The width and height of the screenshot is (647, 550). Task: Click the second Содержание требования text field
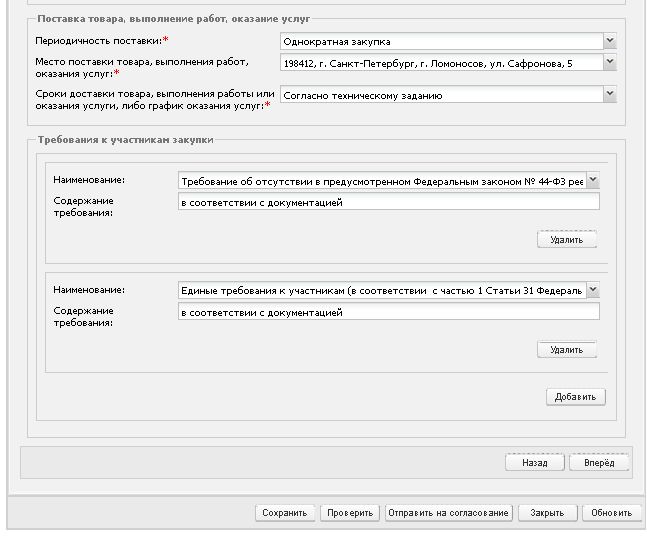(389, 312)
